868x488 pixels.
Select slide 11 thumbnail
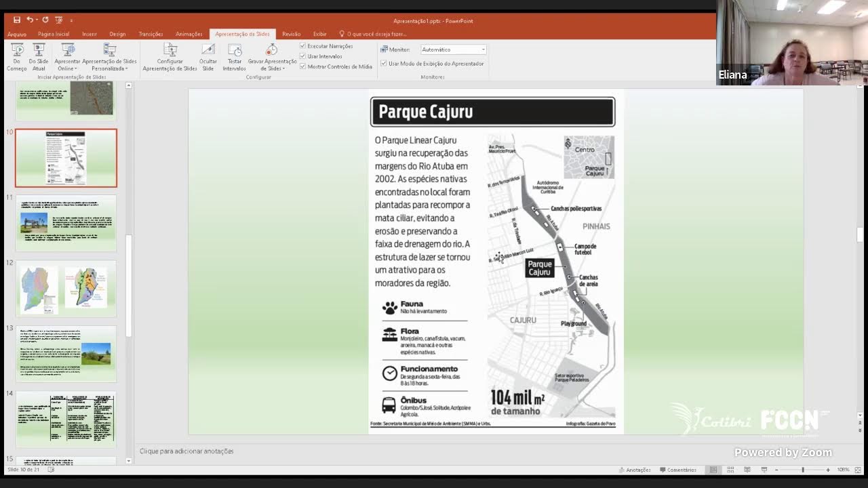pyautogui.click(x=66, y=223)
